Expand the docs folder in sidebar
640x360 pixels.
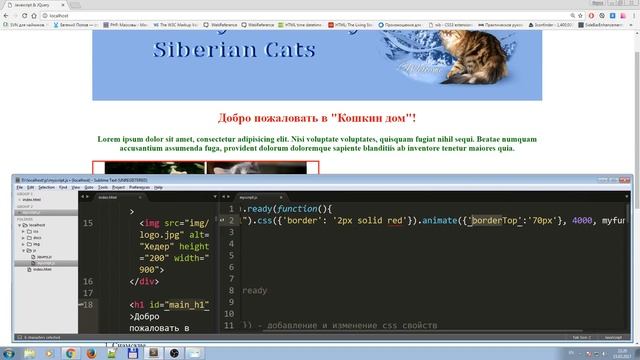23,238
